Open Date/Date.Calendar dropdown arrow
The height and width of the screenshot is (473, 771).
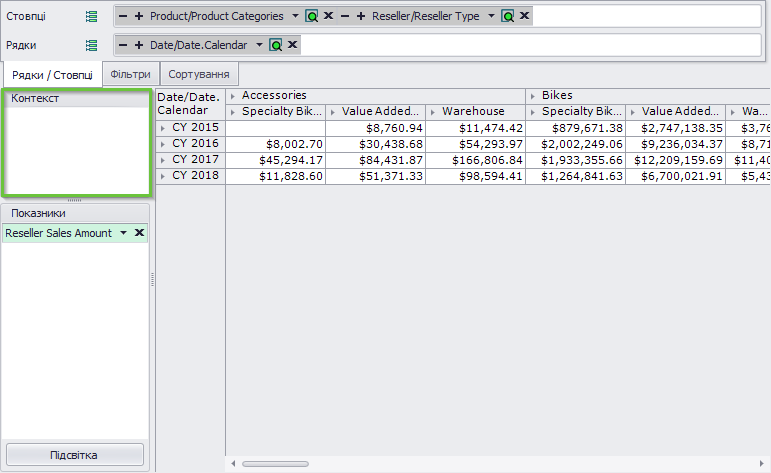click(259, 45)
